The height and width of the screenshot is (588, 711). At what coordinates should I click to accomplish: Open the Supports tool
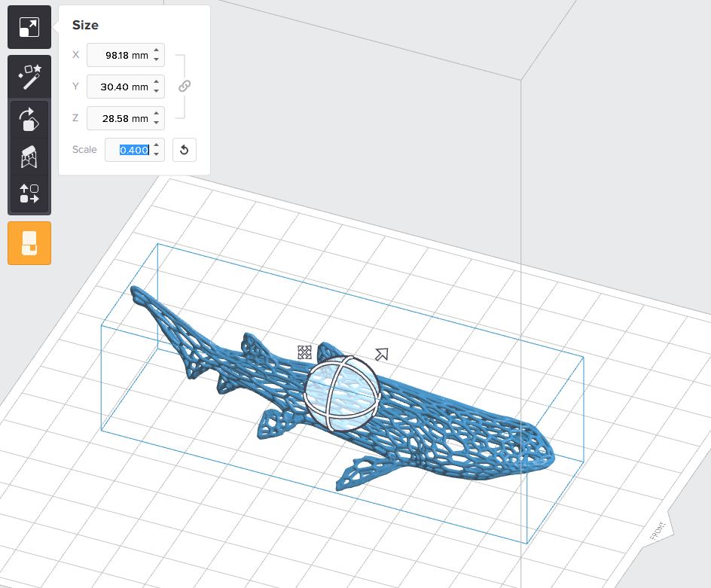tap(29, 157)
